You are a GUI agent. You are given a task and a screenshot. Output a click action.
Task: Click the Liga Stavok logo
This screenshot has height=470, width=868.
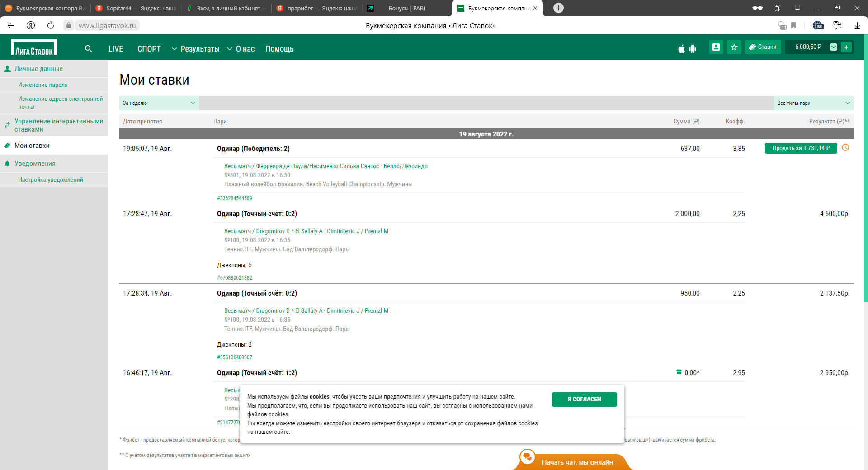34,47
